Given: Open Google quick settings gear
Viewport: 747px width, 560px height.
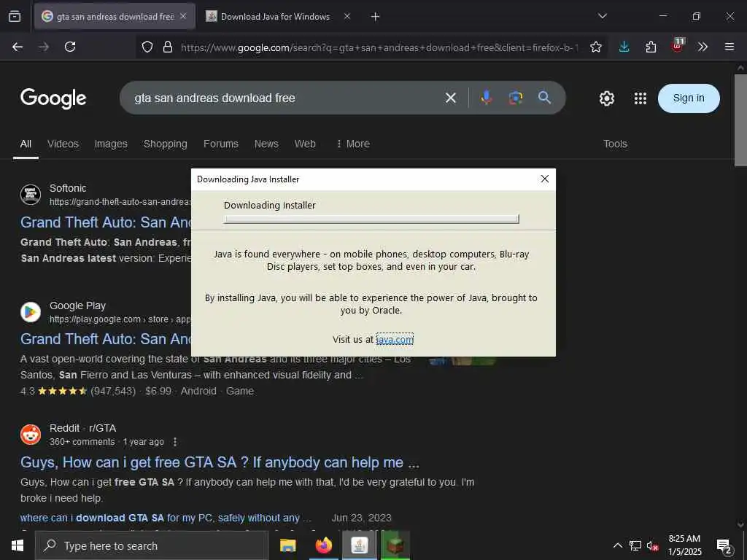Looking at the screenshot, I should point(606,98).
